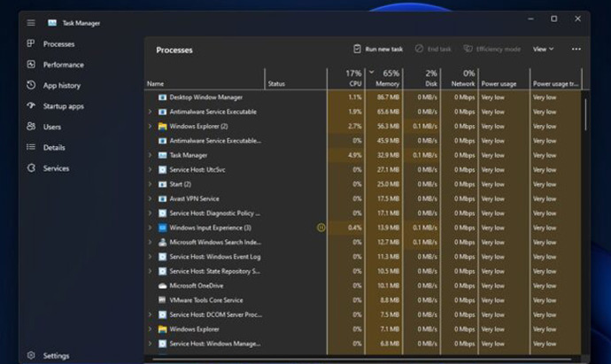Open the Users people icon
This screenshot has width=611, height=364.
pyautogui.click(x=31, y=127)
